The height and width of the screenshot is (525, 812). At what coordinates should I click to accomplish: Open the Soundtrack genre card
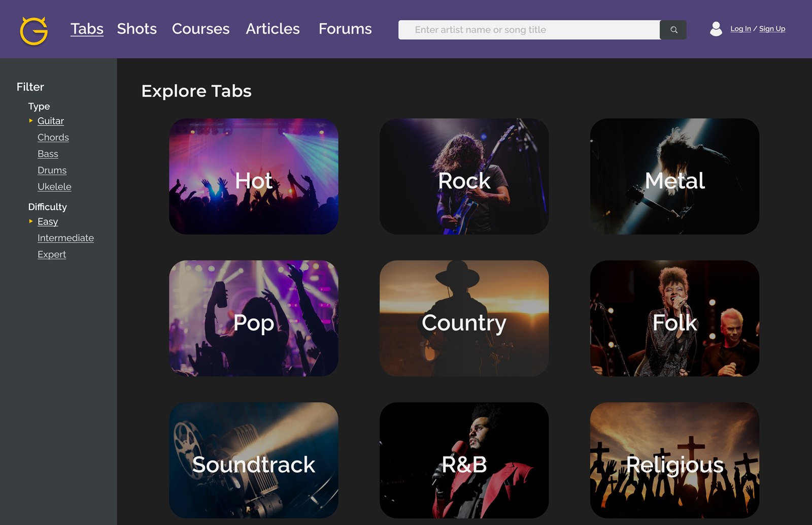[254, 461]
